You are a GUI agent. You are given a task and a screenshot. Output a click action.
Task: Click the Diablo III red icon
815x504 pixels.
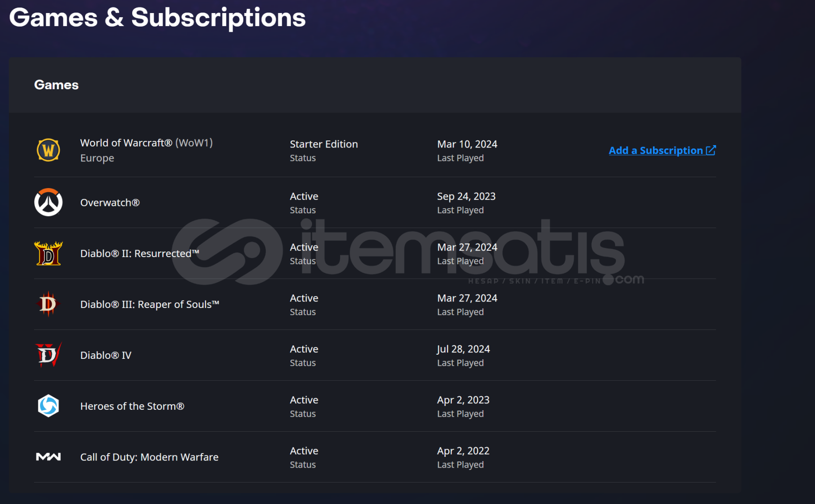(48, 304)
